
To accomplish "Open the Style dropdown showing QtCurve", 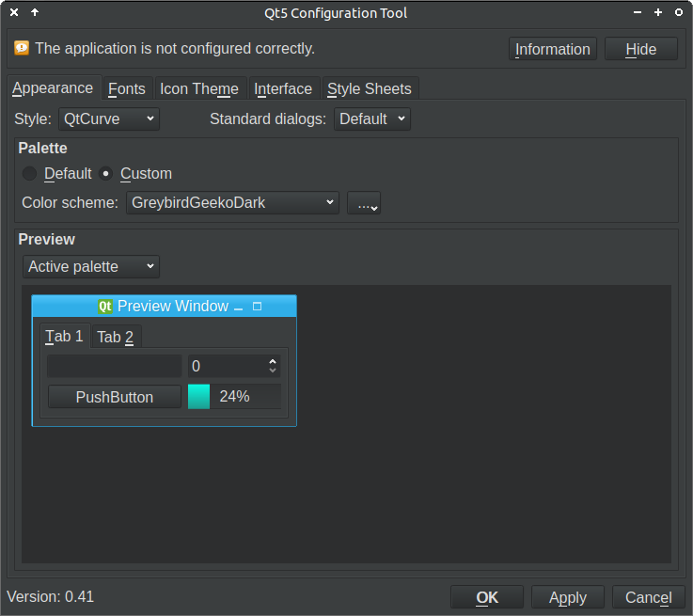I will coord(109,118).
